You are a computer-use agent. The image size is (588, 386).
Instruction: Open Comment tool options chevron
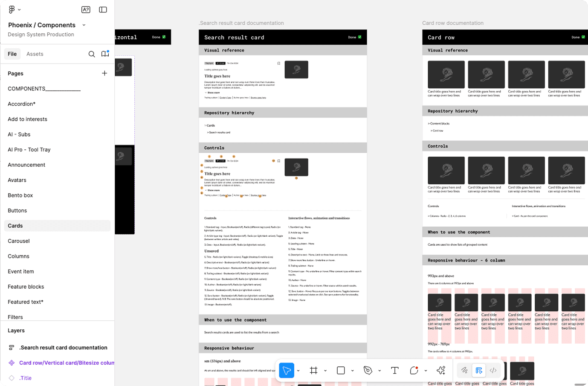tap(426, 371)
